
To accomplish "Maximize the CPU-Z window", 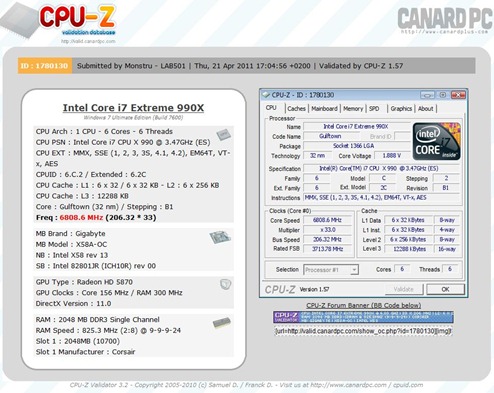I will coord(443,95).
